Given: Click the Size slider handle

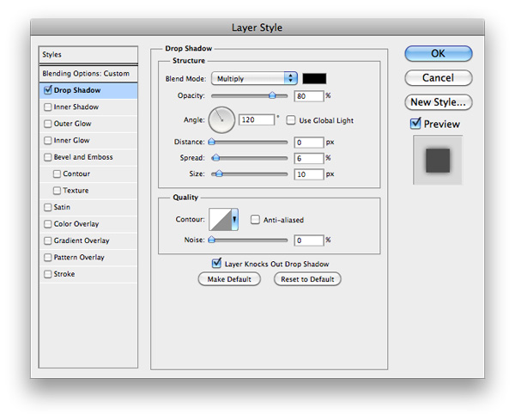Looking at the screenshot, I should point(219,173).
